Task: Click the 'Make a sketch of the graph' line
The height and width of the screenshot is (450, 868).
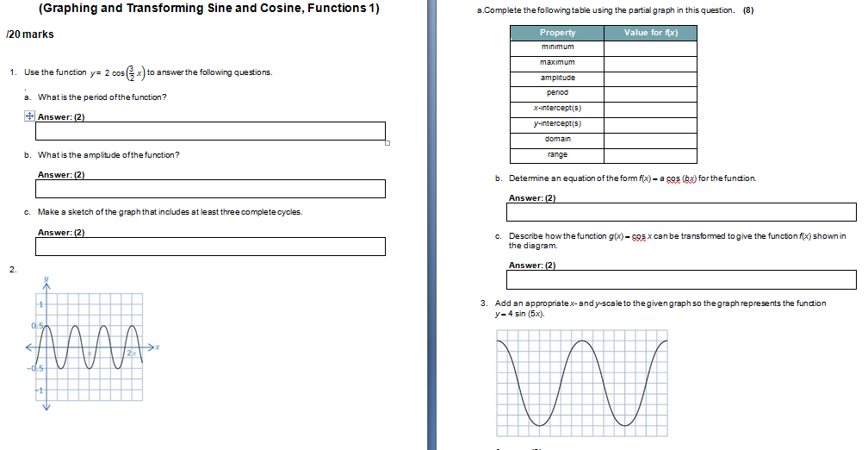Action: pos(170,212)
